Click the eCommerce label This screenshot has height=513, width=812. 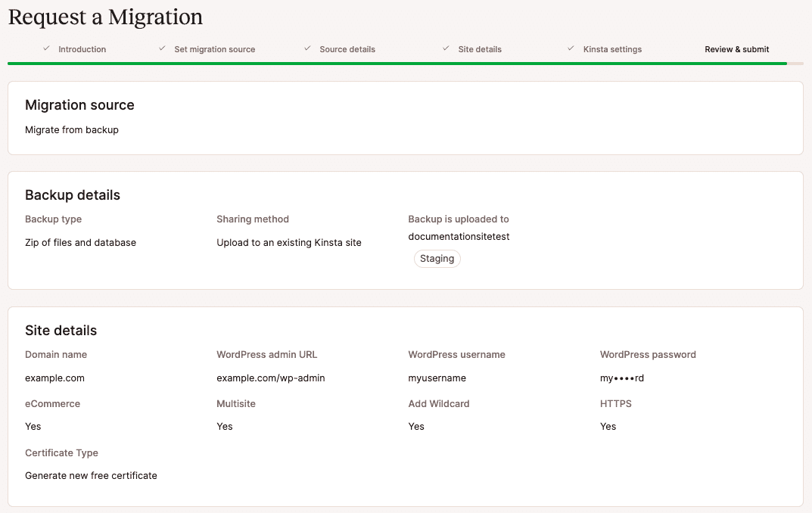pyautogui.click(x=52, y=404)
